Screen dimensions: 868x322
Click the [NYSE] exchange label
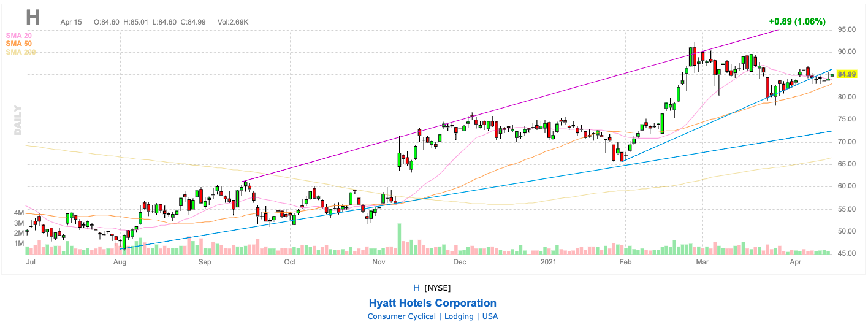(438, 288)
